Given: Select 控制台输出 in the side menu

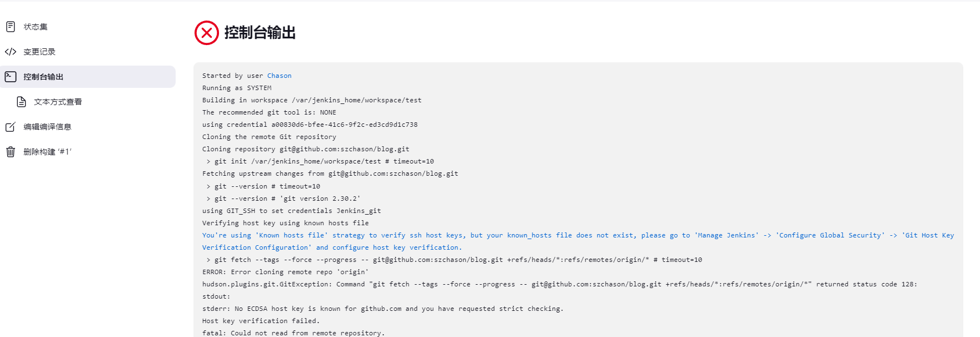Looking at the screenshot, I should tap(88, 77).
